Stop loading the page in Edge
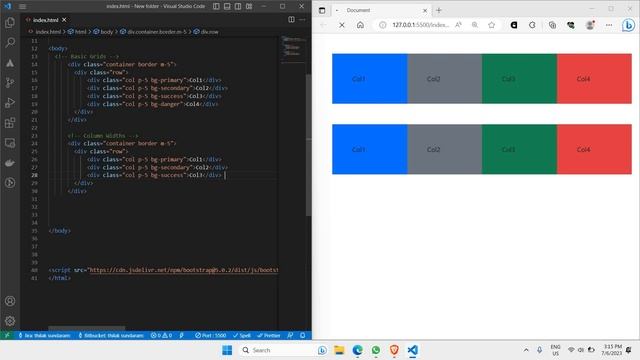 (x=342, y=25)
